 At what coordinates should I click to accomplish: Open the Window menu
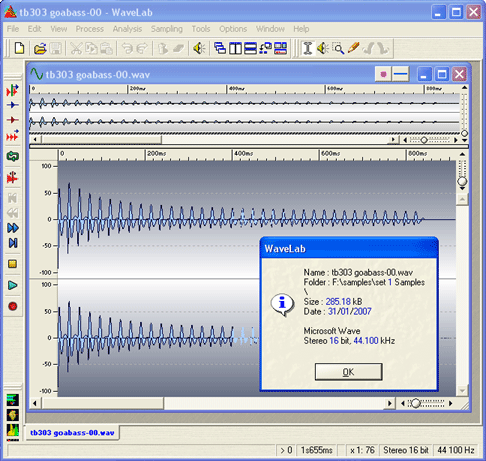(x=270, y=29)
